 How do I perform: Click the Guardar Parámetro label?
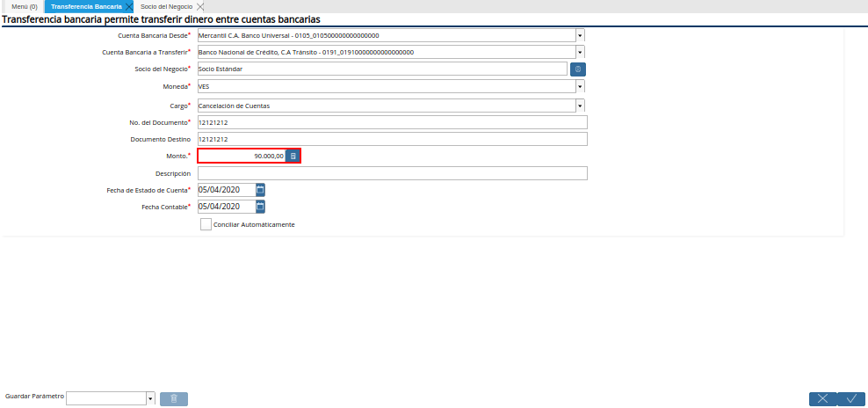coord(34,397)
